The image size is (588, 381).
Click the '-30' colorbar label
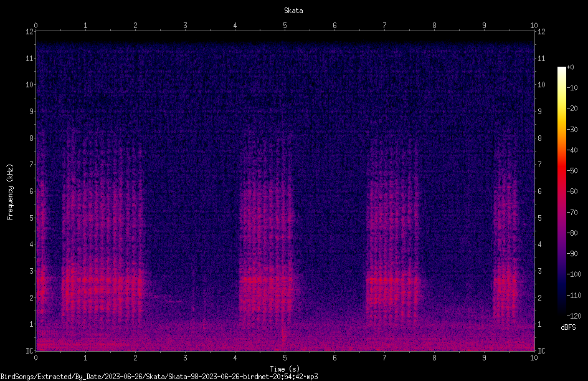point(572,130)
